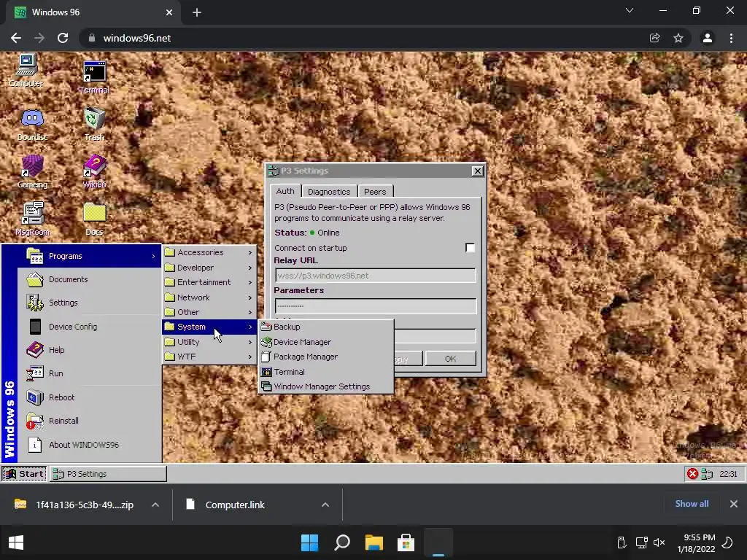Open Documents in Start menu
Image resolution: width=747 pixels, height=560 pixels.
point(90,279)
